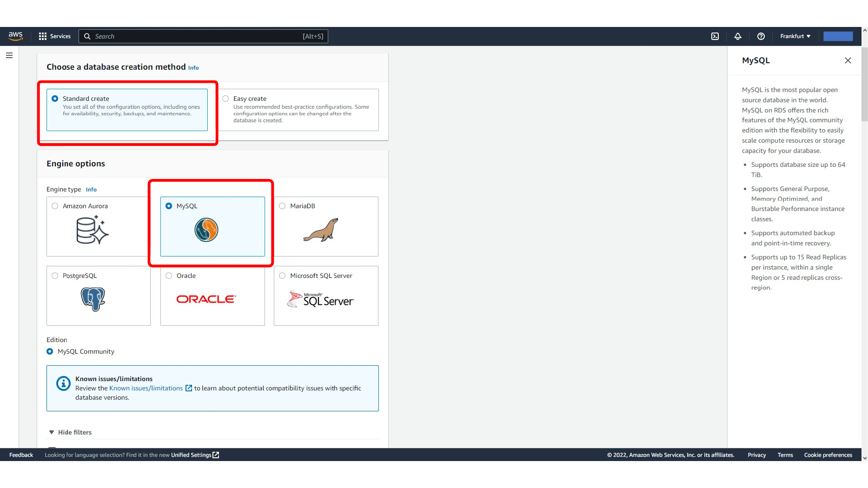This screenshot has height=488, width=868.
Task: Open the Known issues/limitations link
Action: [x=146, y=388]
